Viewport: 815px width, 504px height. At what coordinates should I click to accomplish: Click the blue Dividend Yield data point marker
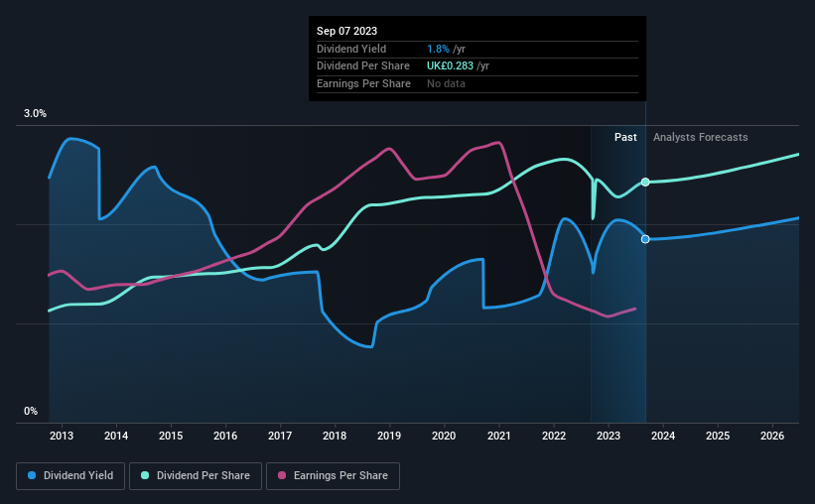click(x=645, y=239)
